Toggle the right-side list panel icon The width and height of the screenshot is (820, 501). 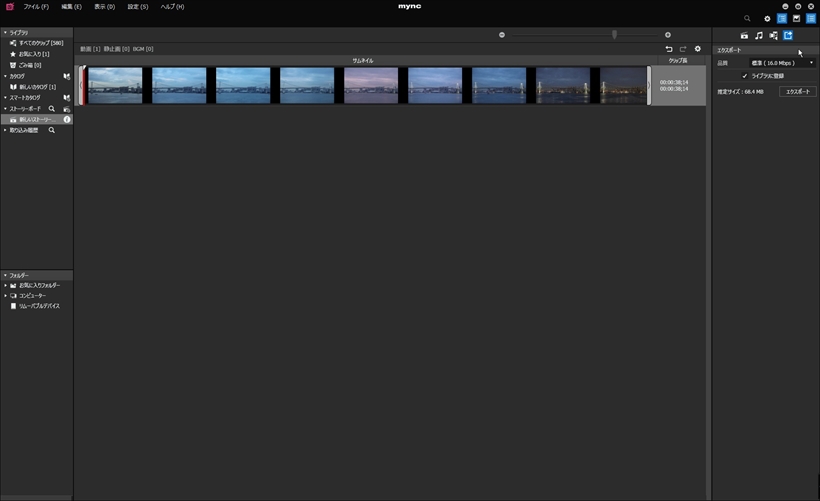[x=811, y=18]
